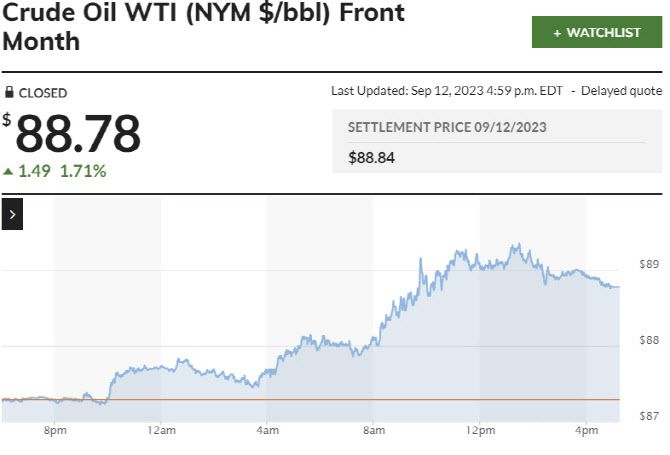Click the 4pm time axis label

pyautogui.click(x=586, y=431)
